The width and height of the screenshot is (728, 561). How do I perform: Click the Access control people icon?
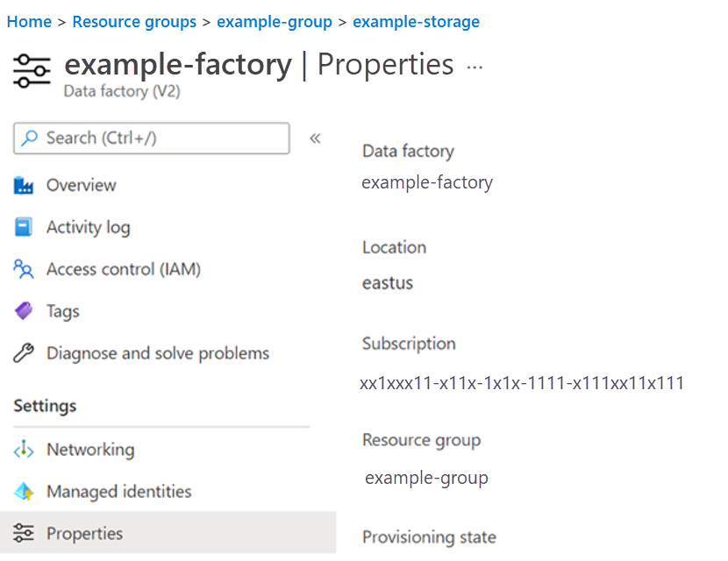coord(23,269)
